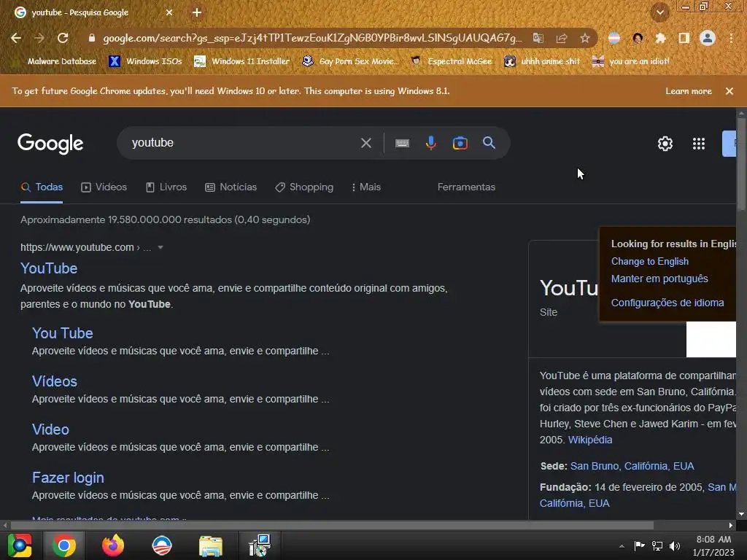This screenshot has width=747, height=560.
Task: Open the taskbar clock showing 8:08 AM
Action: coord(713,545)
